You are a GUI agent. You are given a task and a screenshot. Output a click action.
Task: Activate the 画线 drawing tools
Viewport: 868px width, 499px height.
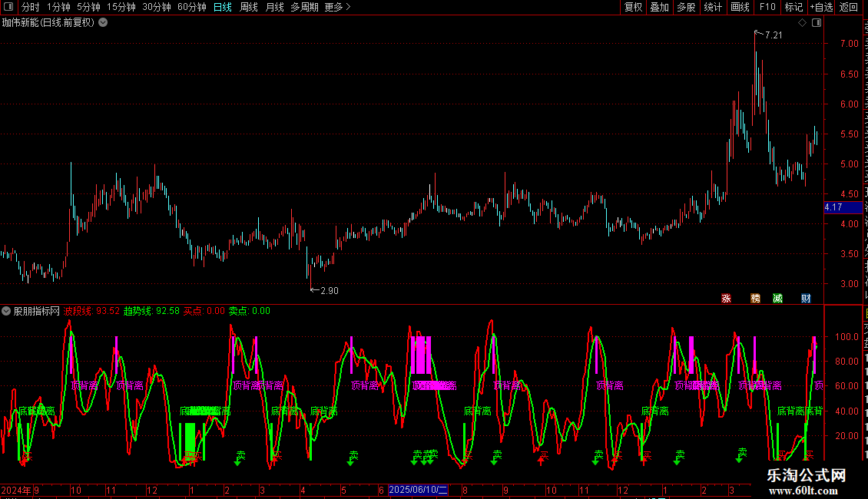[x=740, y=7]
